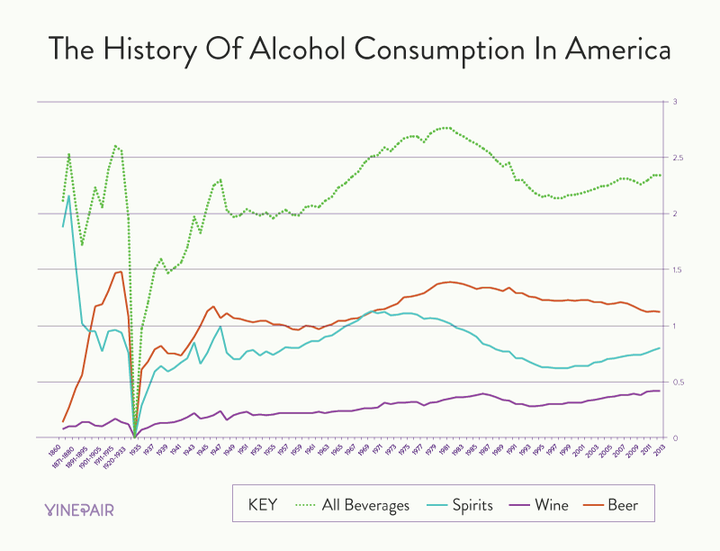Click the chart title text

pos(360,50)
